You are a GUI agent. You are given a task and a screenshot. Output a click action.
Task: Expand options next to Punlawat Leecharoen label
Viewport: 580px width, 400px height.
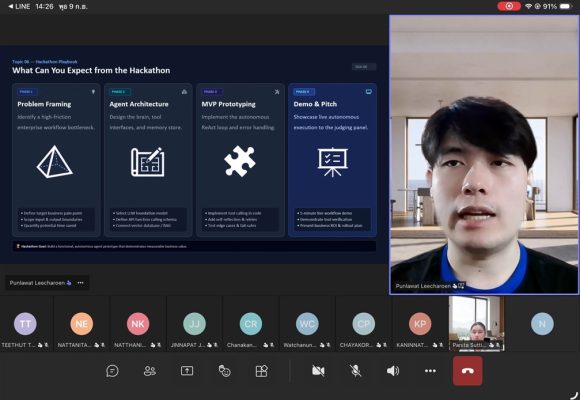point(81,283)
